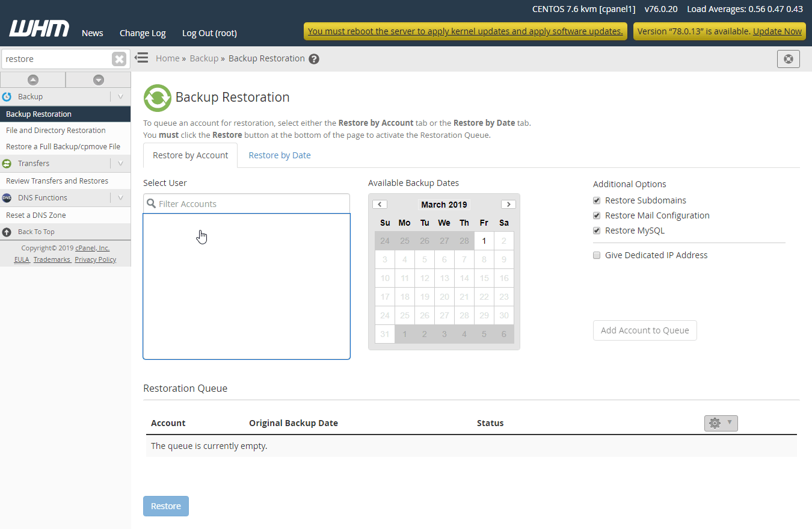
Task: Advance calendar to next month
Action: (x=508, y=205)
